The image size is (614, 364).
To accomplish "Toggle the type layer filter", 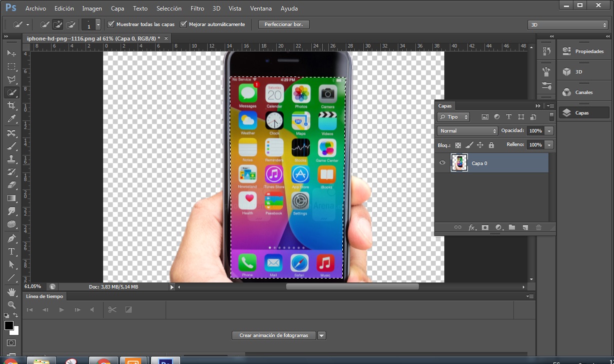I will point(509,117).
